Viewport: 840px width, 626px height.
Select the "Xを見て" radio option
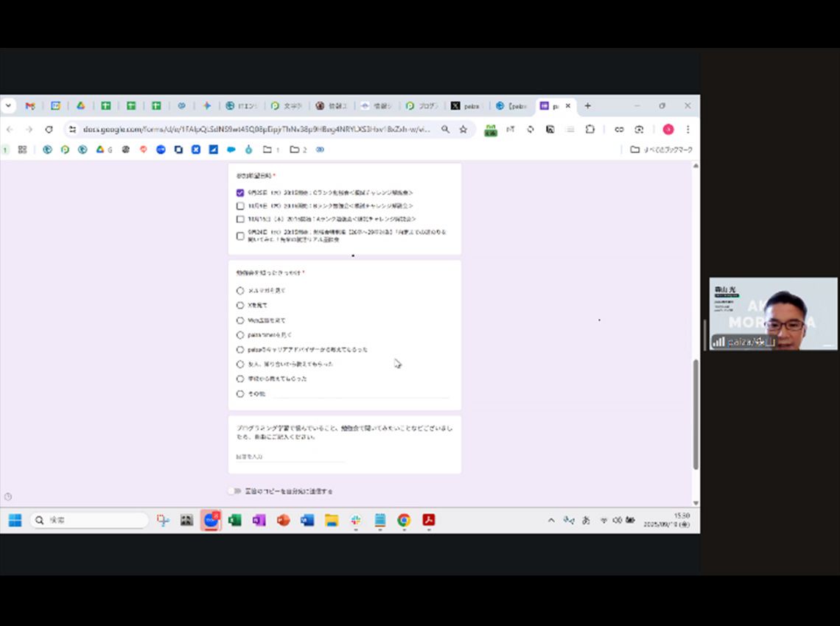tap(240, 306)
